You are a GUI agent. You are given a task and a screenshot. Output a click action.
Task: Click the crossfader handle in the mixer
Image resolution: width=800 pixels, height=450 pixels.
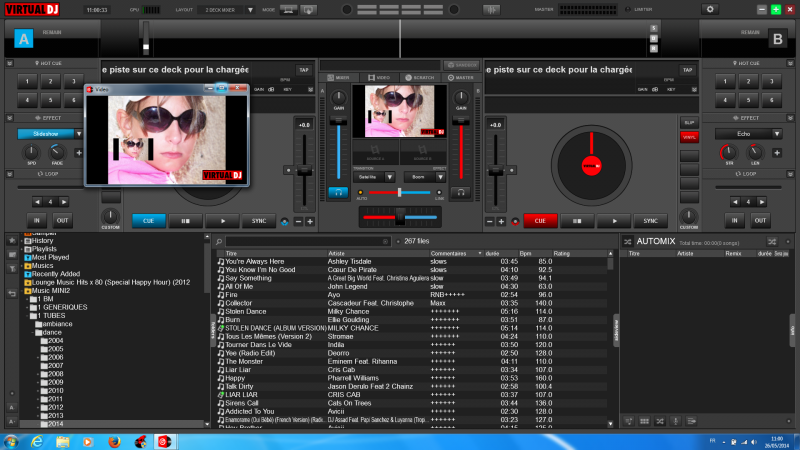pyautogui.click(x=400, y=216)
